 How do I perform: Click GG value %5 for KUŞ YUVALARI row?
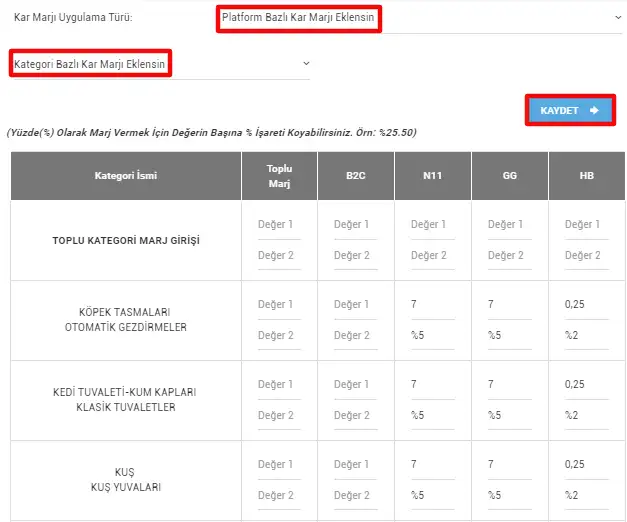coord(510,496)
